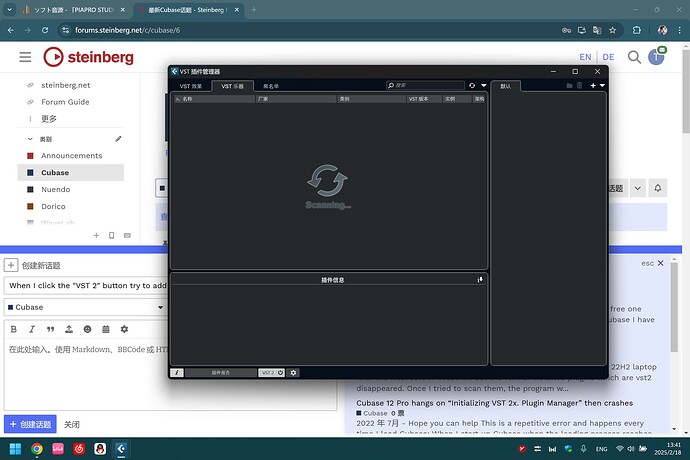Switch to the PIAPRO STUDIO browser tab

coord(75,10)
